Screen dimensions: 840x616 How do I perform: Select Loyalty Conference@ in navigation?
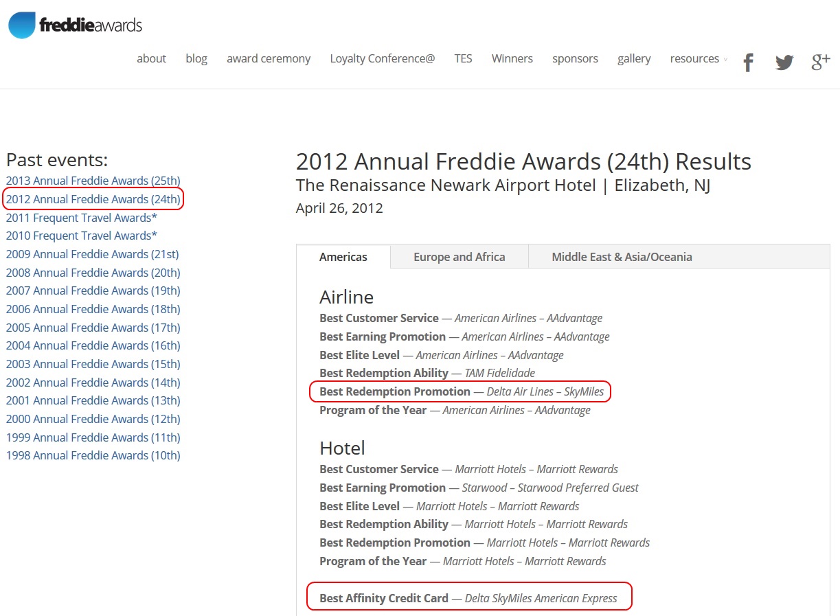382,59
